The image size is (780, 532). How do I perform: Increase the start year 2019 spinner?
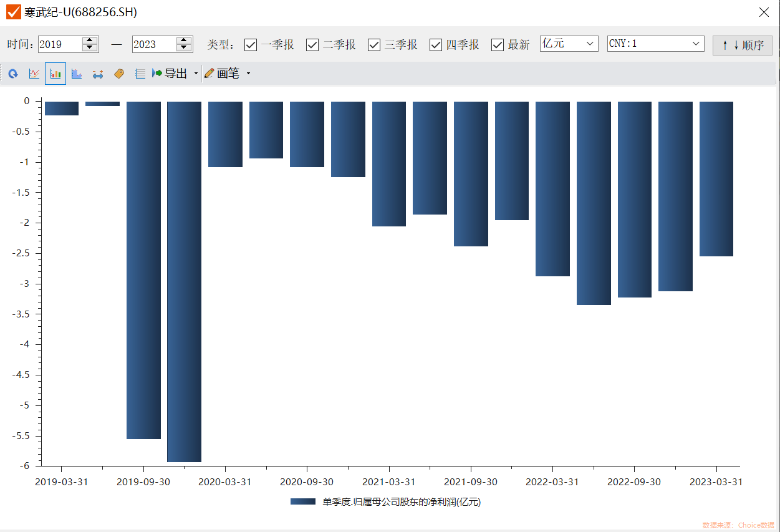(90, 41)
